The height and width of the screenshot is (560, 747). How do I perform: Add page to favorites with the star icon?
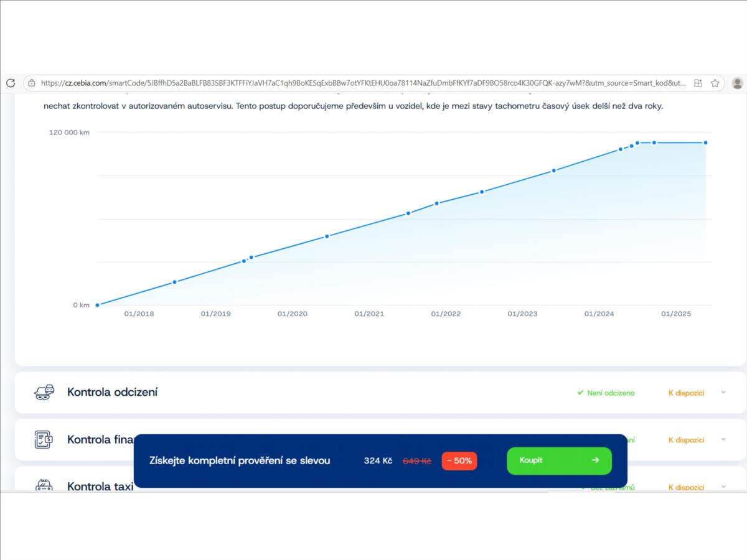(715, 83)
